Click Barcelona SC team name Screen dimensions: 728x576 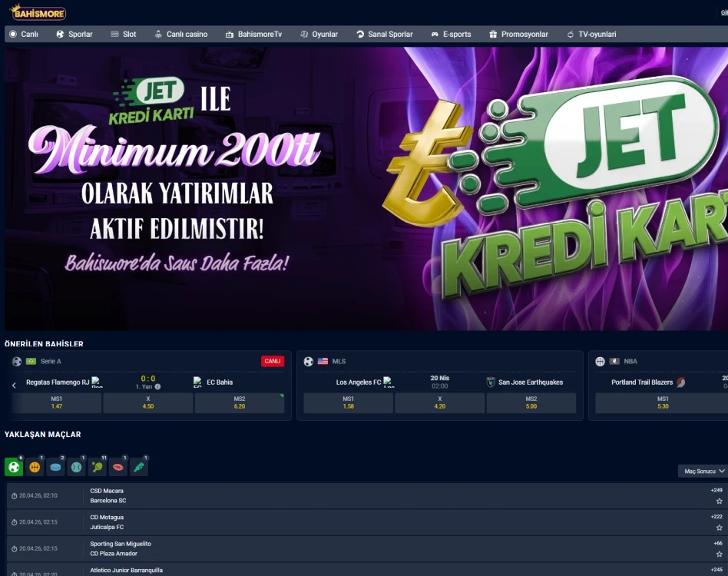108,500
